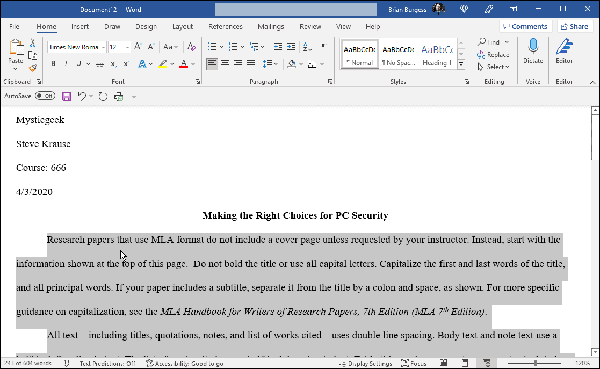Copy selection using Copy icon
Viewport: 600px width, 369px height.
[x=33, y=56]
